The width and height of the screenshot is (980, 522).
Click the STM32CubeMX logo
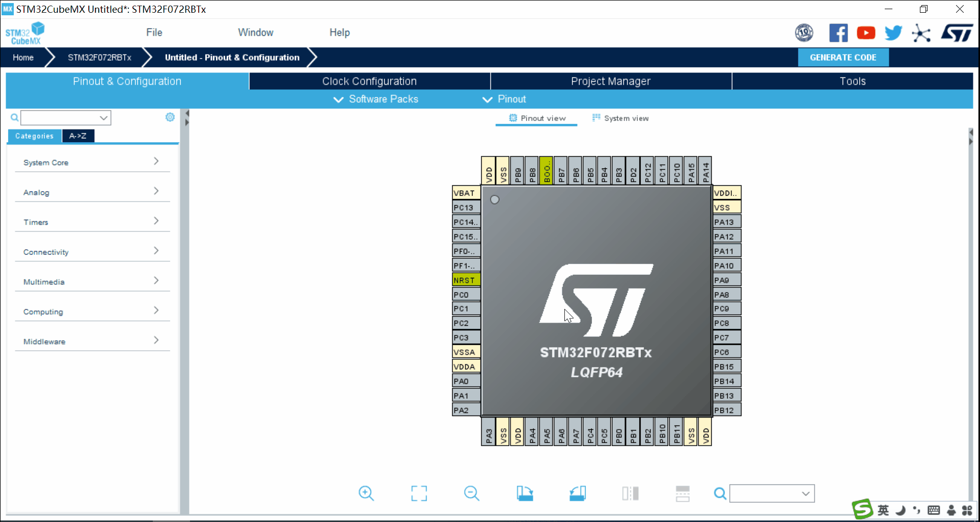24,34
